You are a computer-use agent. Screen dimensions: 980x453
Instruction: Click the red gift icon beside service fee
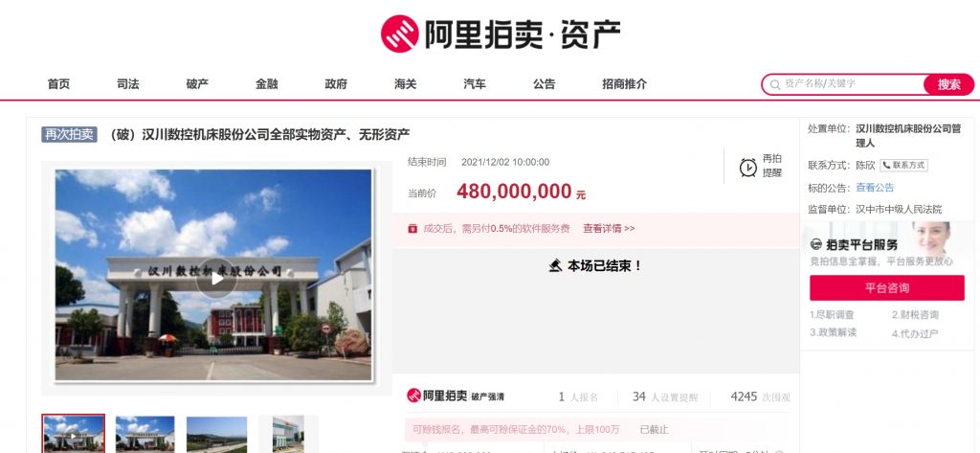point(412,228)
